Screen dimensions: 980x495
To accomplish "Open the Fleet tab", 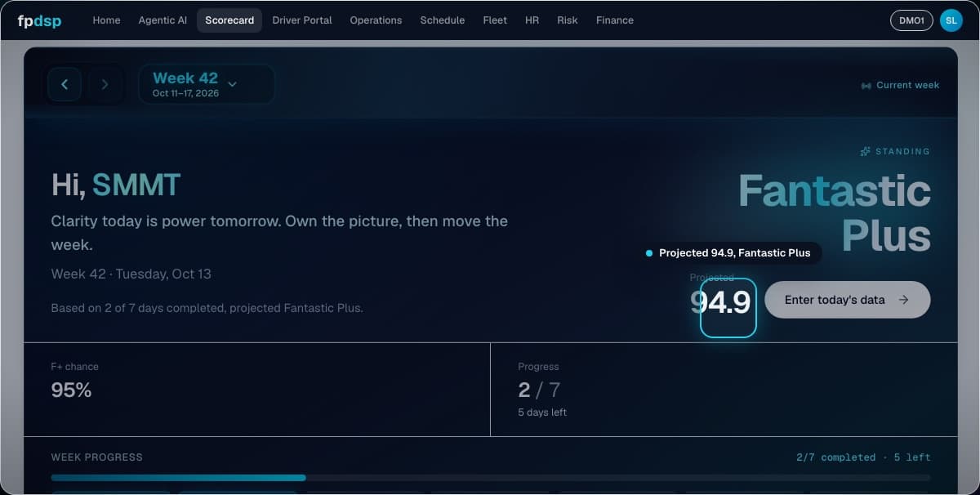I will point(495,20).
